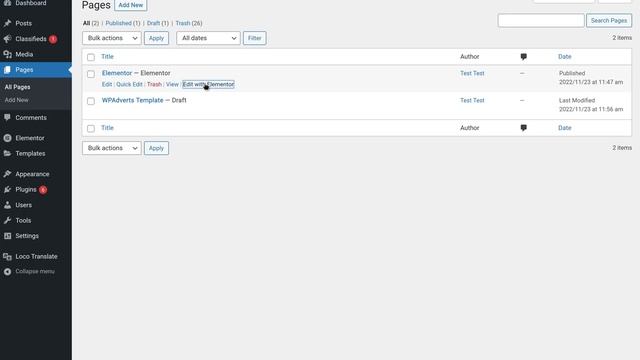Click the Edit link under the Elementor page
The image size is (640, 360).
107,84
